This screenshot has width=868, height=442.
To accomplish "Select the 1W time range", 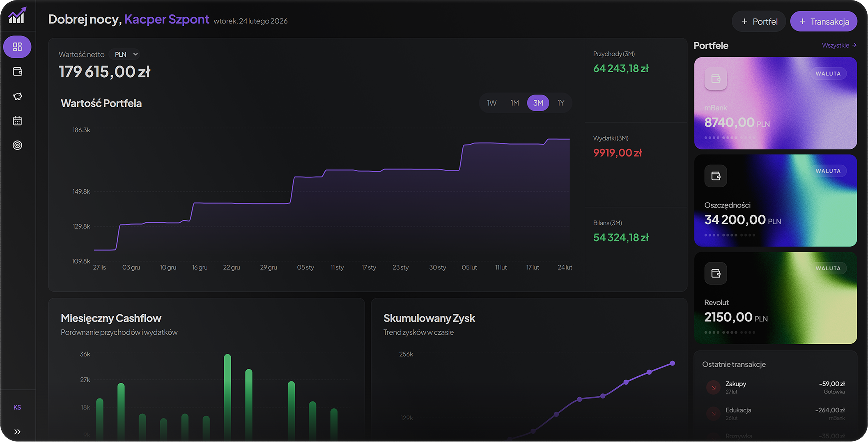I will [491, 103].
